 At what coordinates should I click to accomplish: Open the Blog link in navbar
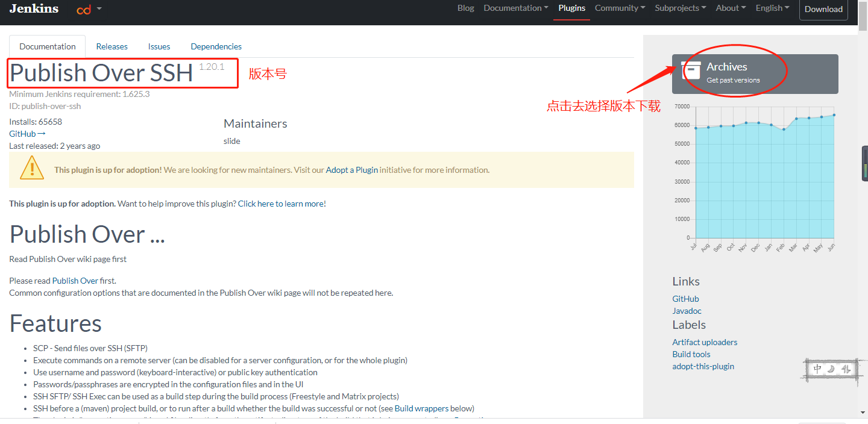click(x=465, y=8)
